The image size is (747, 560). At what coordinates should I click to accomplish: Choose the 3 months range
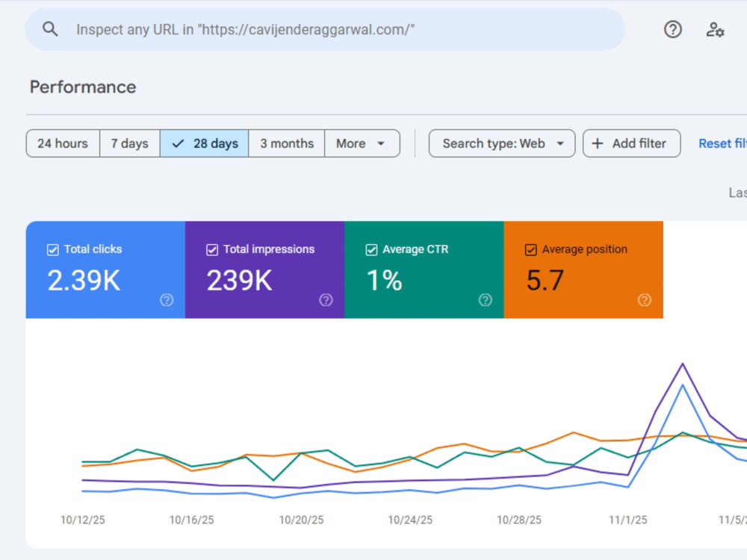[x=287, y=143]
